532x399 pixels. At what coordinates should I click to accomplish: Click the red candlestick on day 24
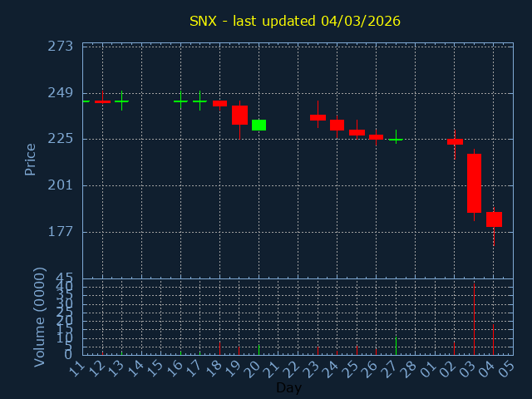click(337, 125)
